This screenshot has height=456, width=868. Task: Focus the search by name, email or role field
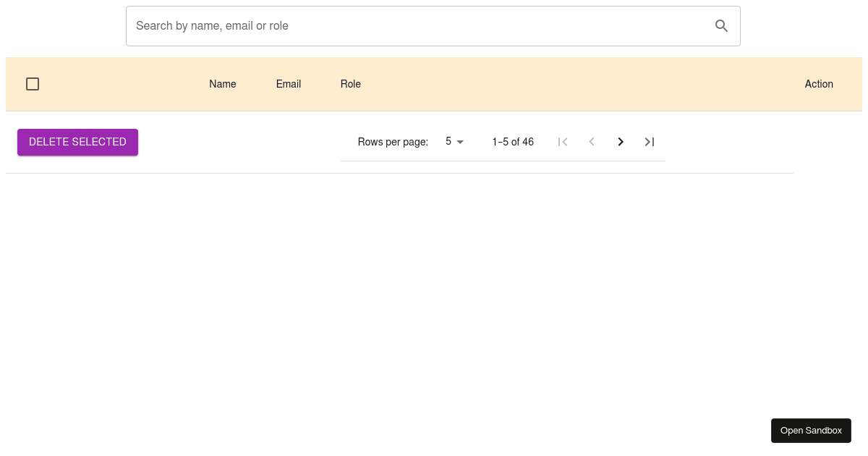[x=412, y=26]
